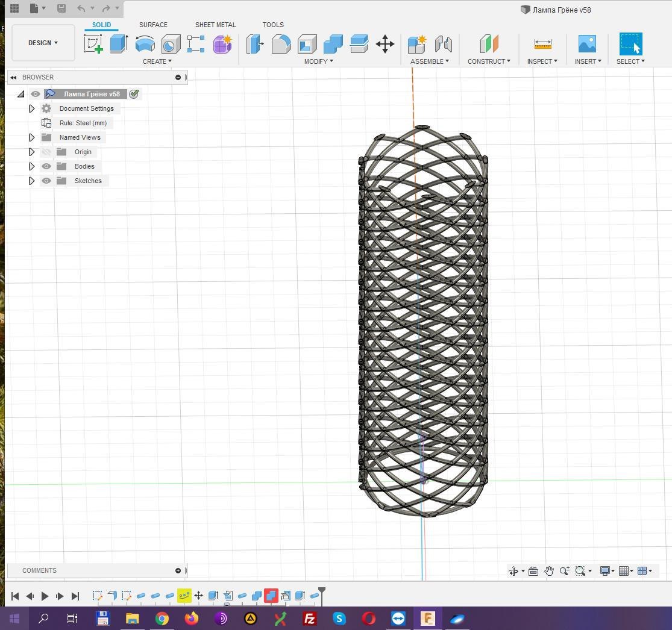The image size is (672, 630).
Task: Click the Move feature in the timeline
Action: [198, 596]
